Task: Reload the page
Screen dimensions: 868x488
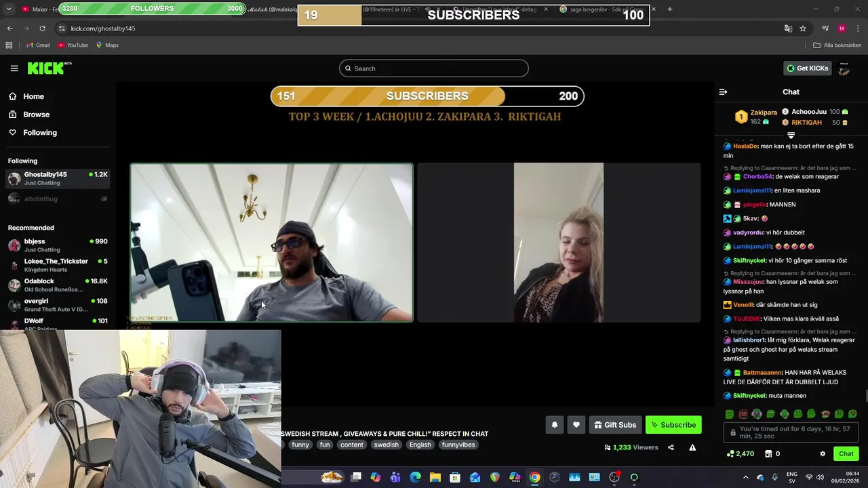Action: coord(42,28)
